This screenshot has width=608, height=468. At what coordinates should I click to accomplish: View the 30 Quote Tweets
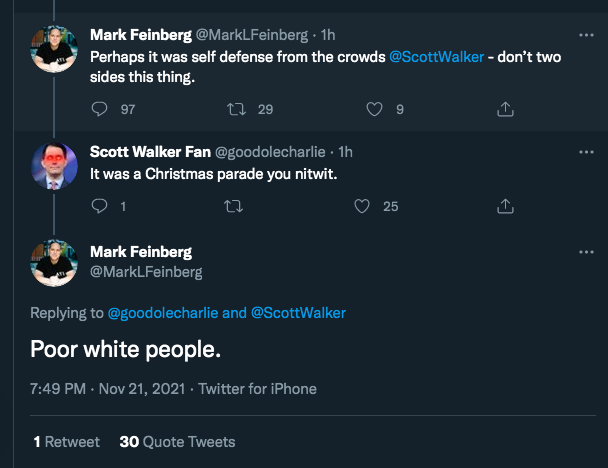(x=177, y=441)
